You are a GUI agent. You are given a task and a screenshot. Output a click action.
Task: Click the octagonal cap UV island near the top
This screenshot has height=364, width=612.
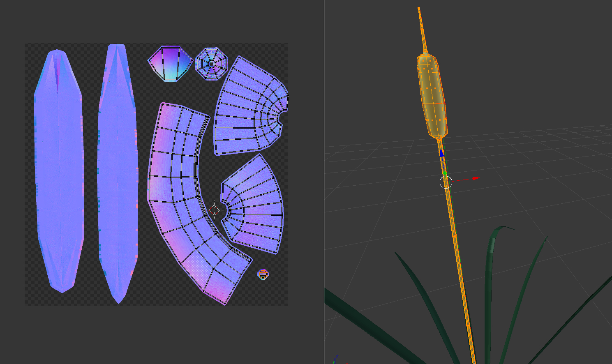(212, 64)
